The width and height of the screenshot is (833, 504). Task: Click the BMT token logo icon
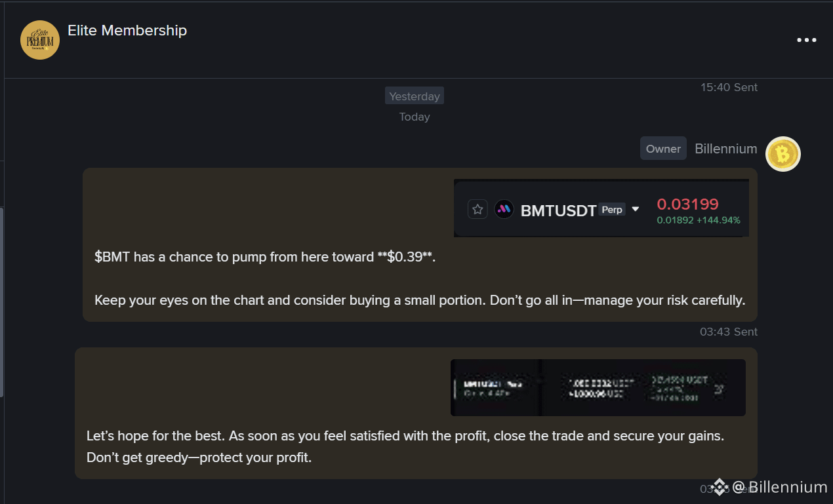click(504, 210)
